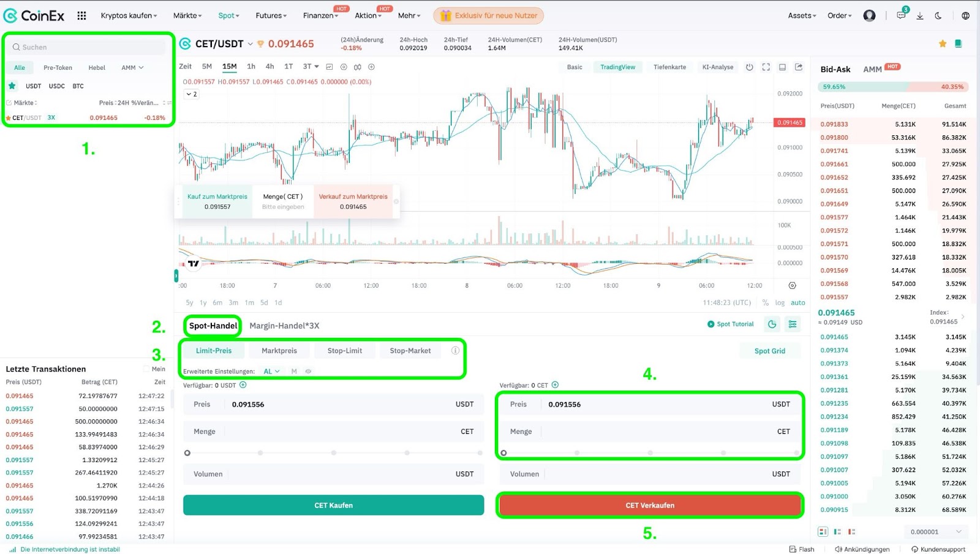Deposit USDT using the plus icon

click(x=243, y=385)
